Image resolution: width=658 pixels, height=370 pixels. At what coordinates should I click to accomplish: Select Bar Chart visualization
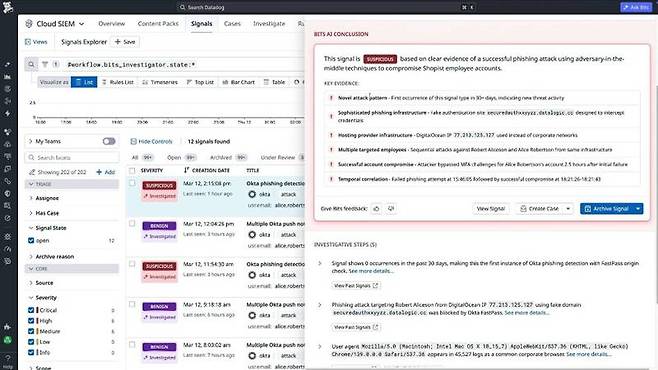238,82
